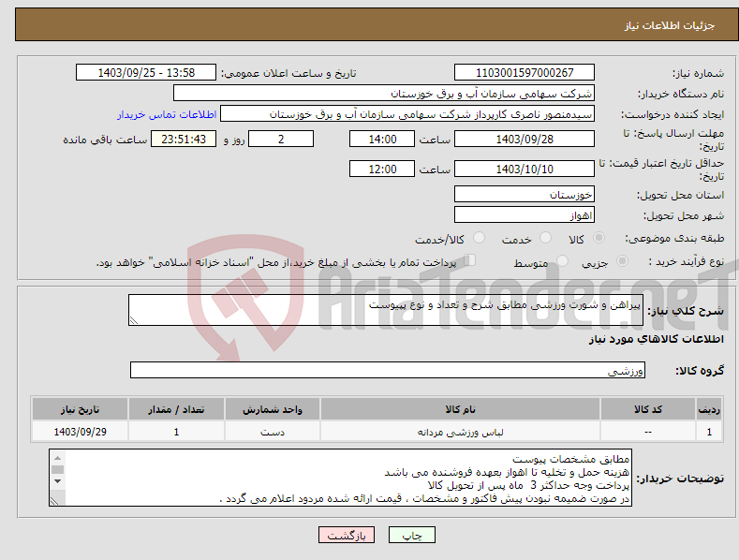This screenshot has height=560, width=739.
Task: Click the طبقه بندی موضوعی label
Action: click(674, 239)
